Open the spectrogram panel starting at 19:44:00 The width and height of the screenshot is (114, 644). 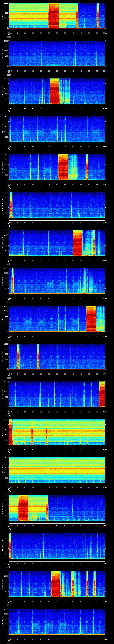coord(57,281)
